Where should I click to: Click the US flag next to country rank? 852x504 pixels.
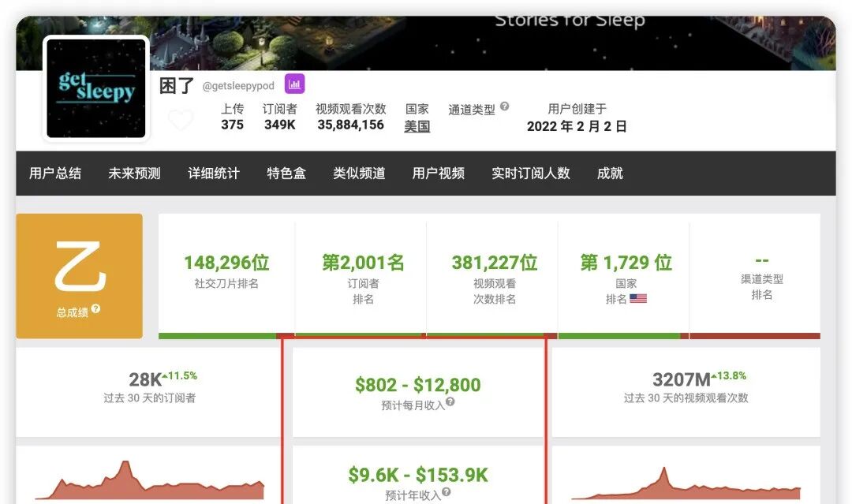pyautogui.click(x=639, y=298)
